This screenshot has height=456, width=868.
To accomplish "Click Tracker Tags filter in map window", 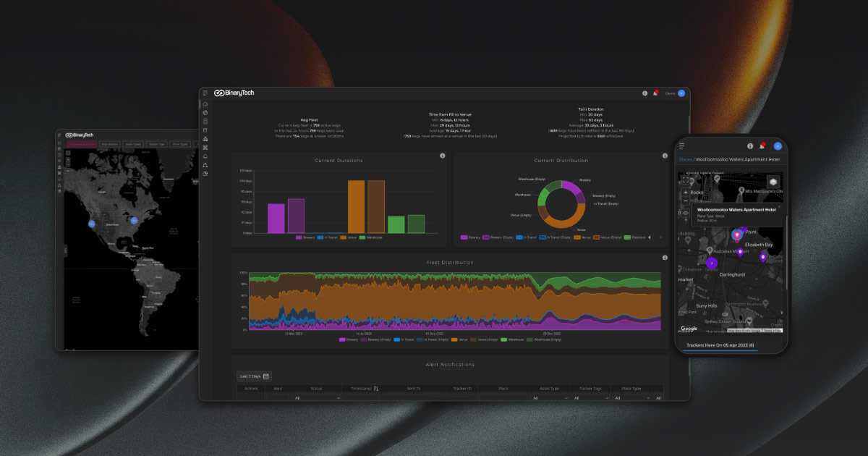I will (157, 144).
